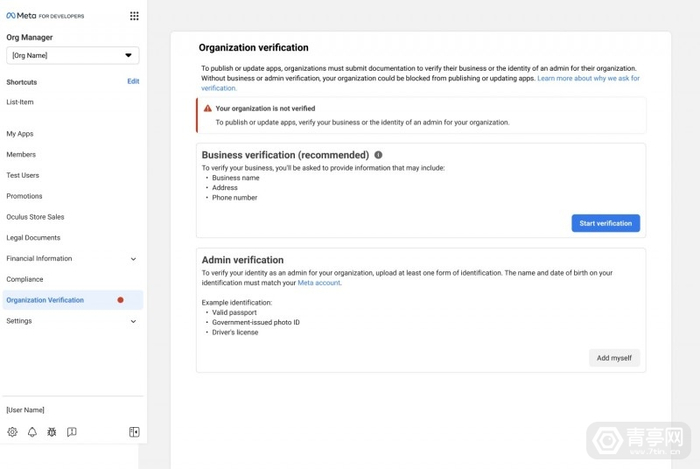This screenshot has width=700, height=469.
Task: Click the bug report icon
Action: [52, 432]
